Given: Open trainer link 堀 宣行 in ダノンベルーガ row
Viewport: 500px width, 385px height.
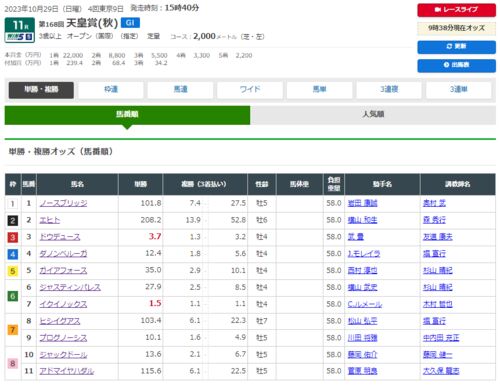Looking at the screenshot, I should (x=434, y=254).
